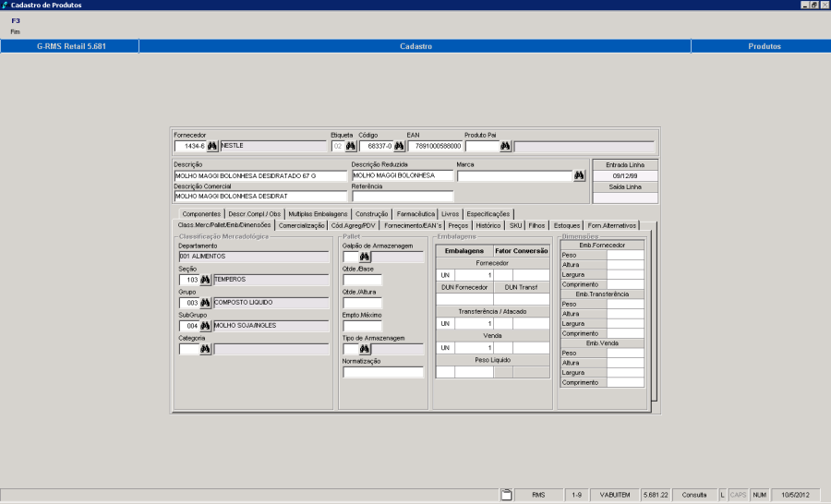The width and height of the screenshot is (831, 504).
Task: Open Etiqueta lookup binoculars icon
Action: click(x=350, y=146)
